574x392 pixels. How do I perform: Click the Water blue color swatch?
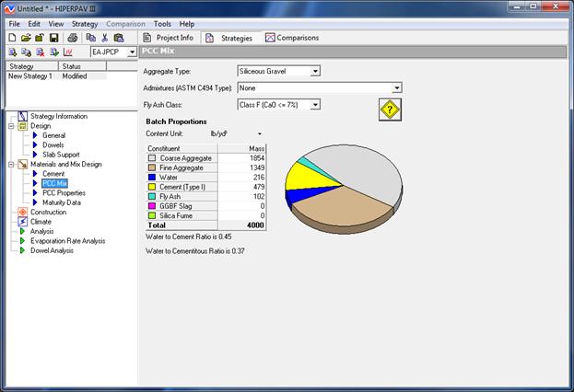click(x=152, y=178)
